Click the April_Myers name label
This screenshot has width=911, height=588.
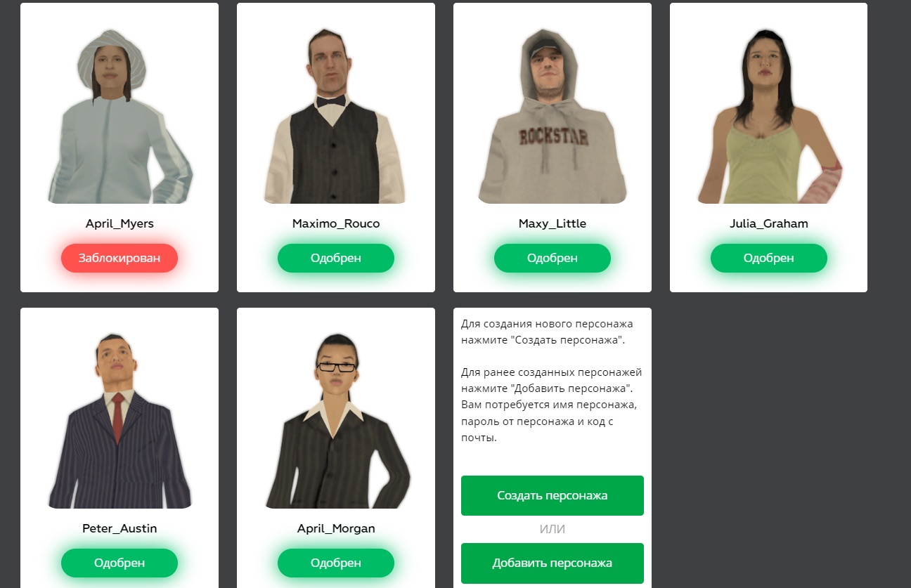tap(119, 224)
